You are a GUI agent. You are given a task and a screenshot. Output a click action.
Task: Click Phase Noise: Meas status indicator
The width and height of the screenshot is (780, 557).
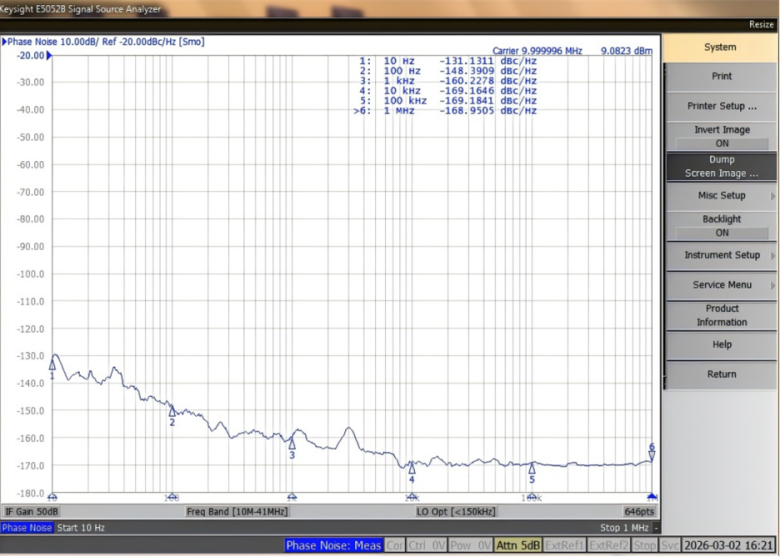[334, 546]
